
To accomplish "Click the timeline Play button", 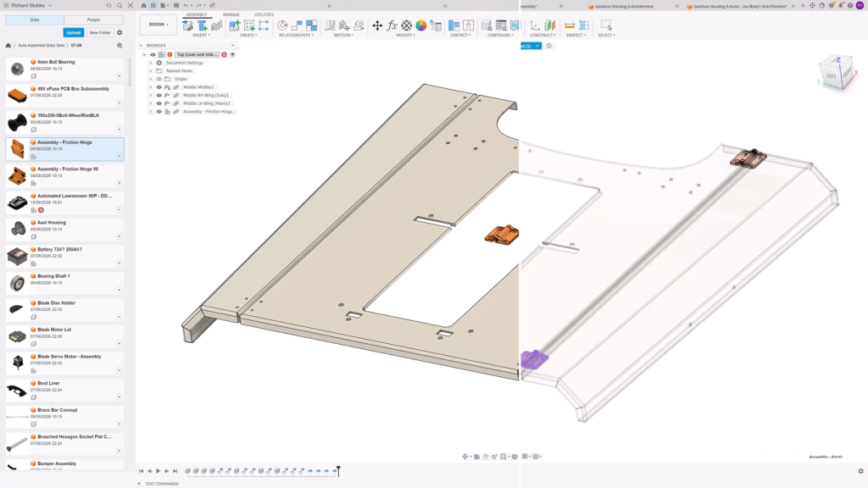I will (158, 471).
